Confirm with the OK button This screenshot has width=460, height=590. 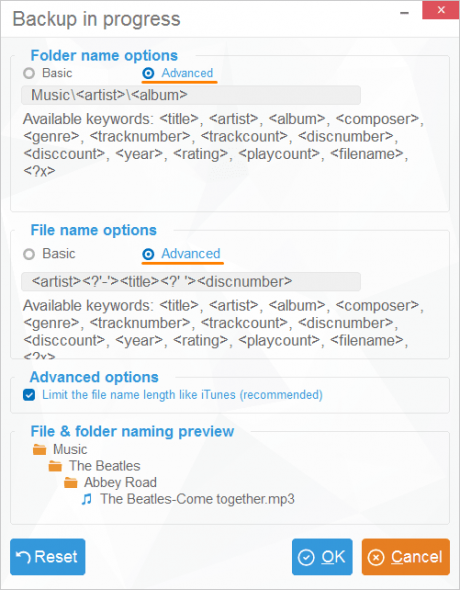point(322,557)
